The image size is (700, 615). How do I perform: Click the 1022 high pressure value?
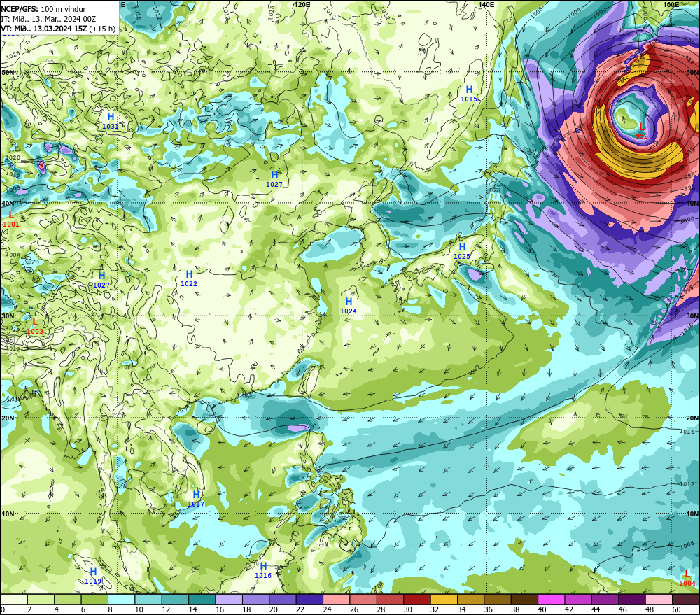pyautogui.click(x=189, y=284)
